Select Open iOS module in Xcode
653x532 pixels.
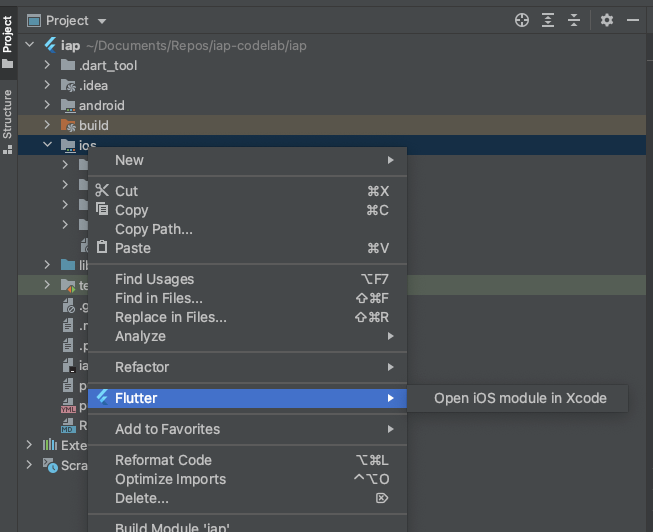pos(520,398)
